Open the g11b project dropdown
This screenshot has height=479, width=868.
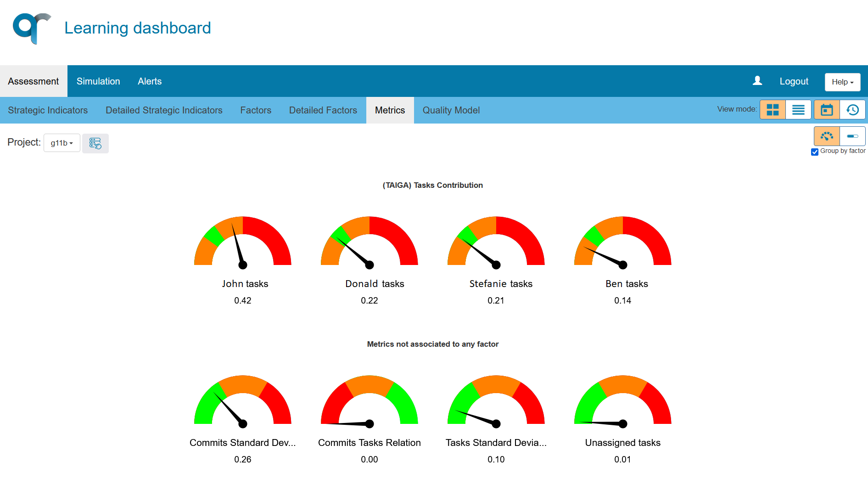click(x=62, y=143)
